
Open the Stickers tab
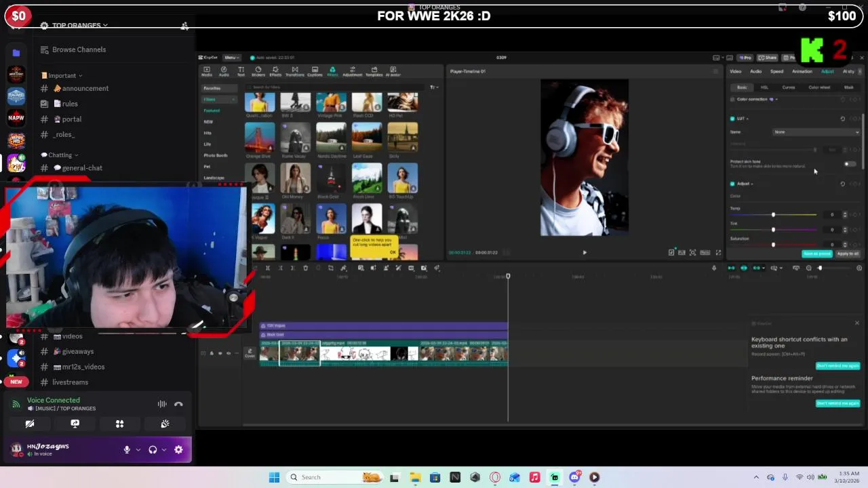(258, 71)
